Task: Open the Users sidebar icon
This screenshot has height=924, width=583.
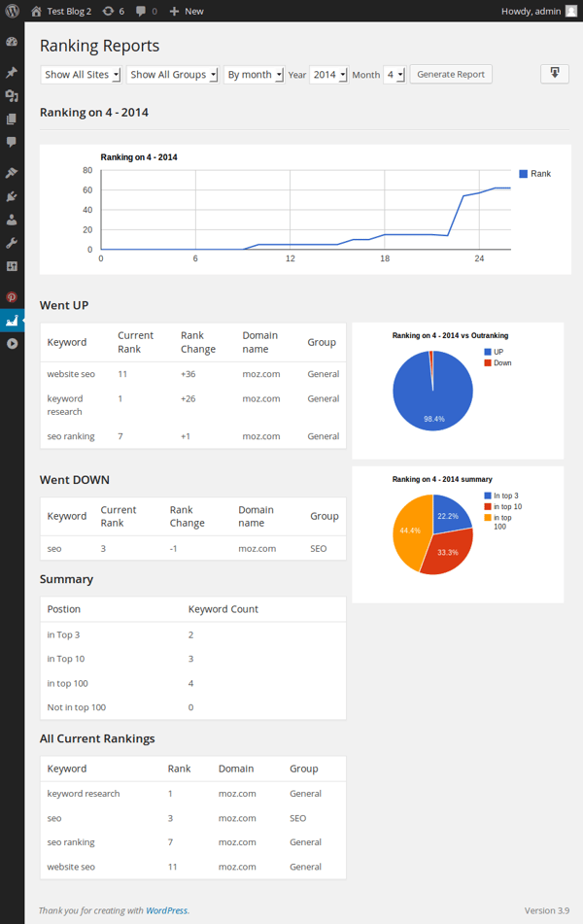Action: 12,221
